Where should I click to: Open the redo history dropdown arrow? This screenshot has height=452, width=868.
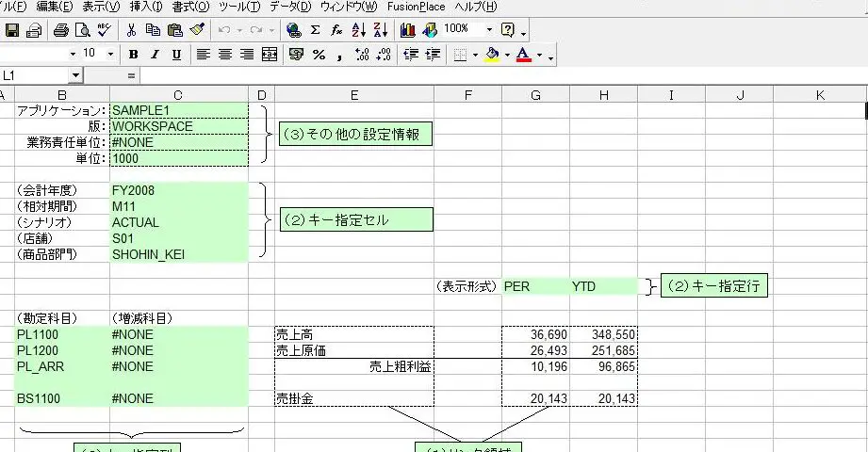click(271, 30)
